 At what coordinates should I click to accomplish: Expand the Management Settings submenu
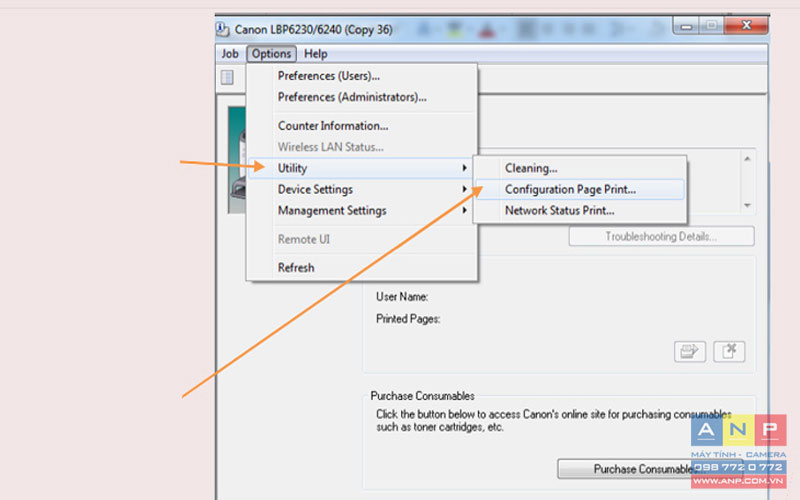pyautogui.click(x=362, y=211)
